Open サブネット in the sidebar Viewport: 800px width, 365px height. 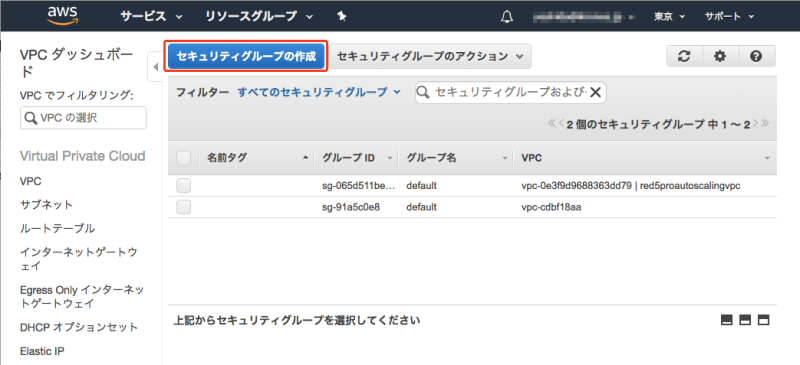[x=46, y=205]
